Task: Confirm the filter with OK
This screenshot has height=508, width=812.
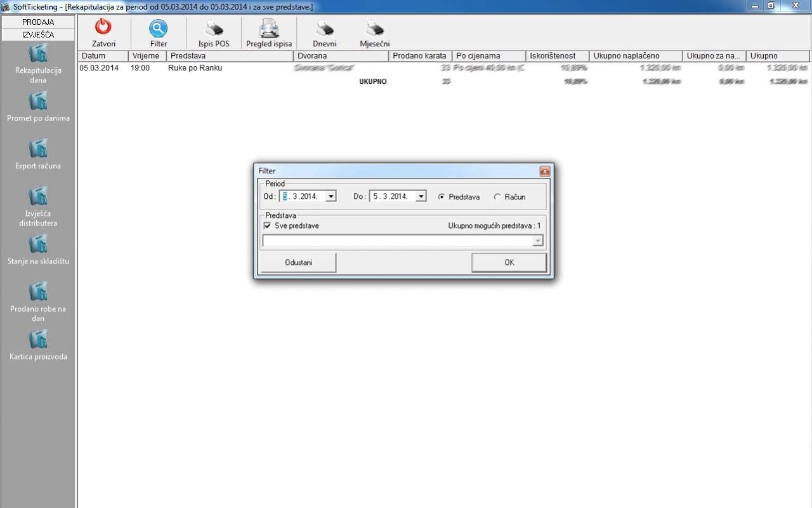Action: (x=509, y=262)
